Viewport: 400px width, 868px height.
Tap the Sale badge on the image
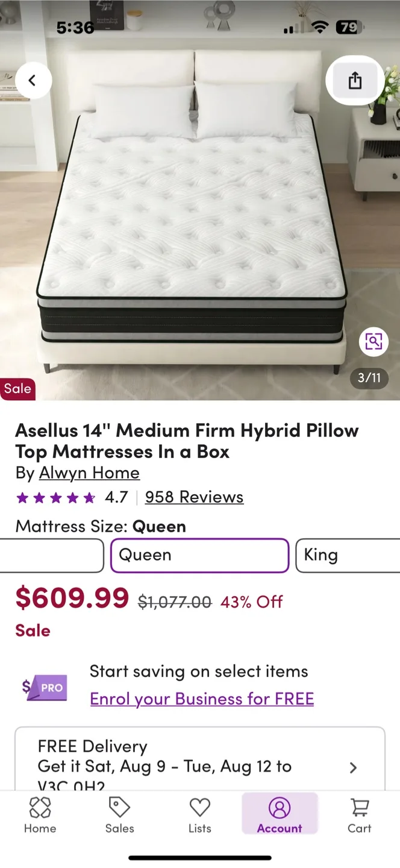(17, 389)
